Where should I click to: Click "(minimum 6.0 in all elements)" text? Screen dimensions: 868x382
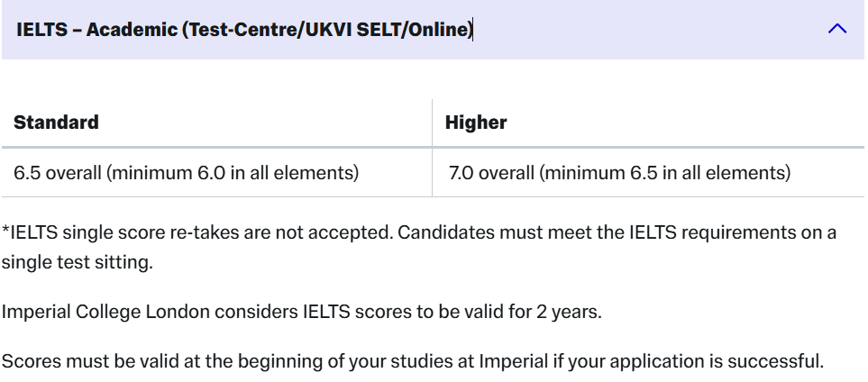click(x=233, y=172)
